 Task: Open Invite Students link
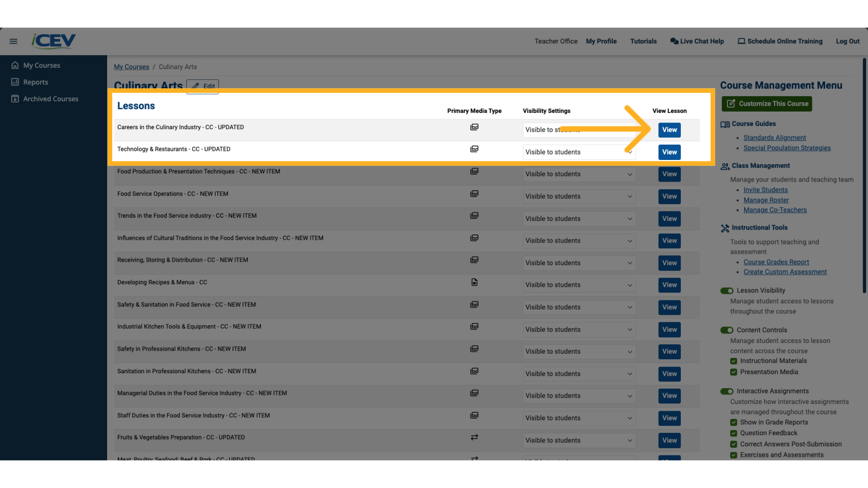pyautogui.click(x=765, y=190)
